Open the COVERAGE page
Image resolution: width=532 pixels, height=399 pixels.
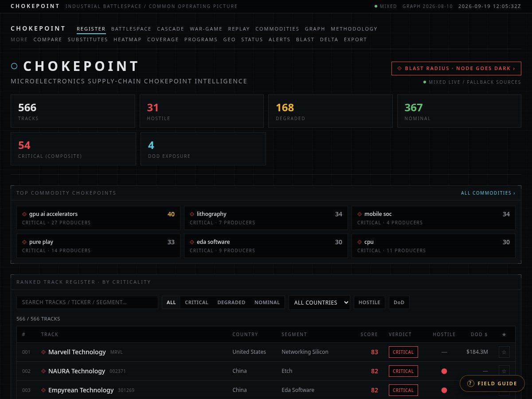click(163, 39)
